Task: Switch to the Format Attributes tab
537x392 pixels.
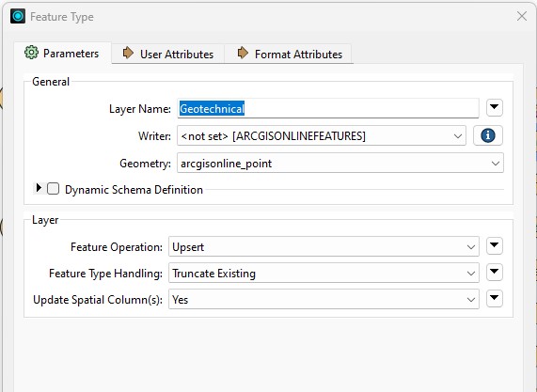Action: tap(289, 54)
